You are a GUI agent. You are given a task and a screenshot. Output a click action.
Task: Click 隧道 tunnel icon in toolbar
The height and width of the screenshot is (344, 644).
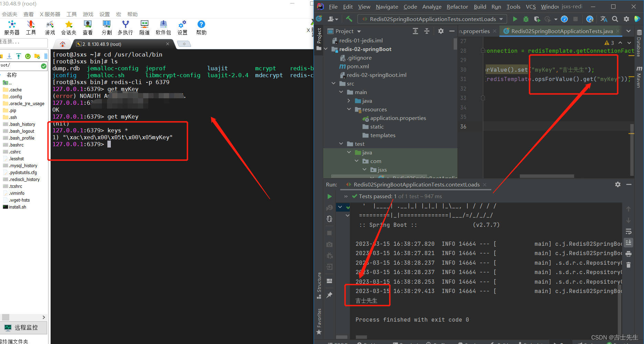(145, 28)
